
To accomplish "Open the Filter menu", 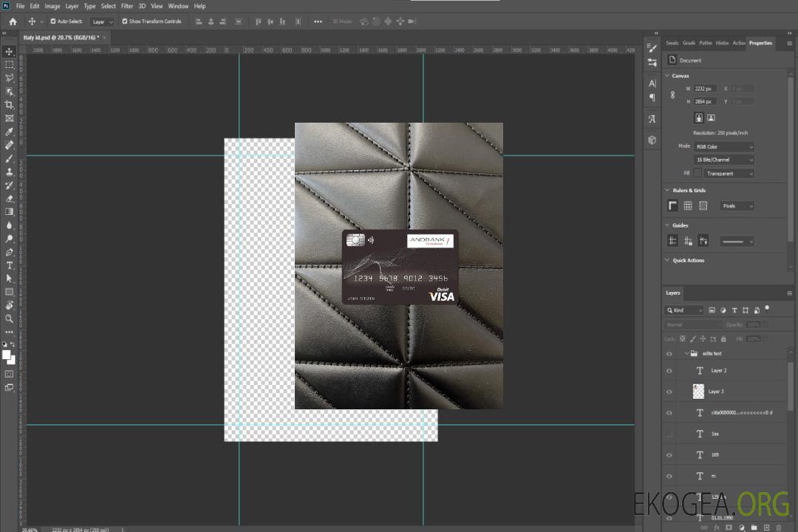I will 127,6.
